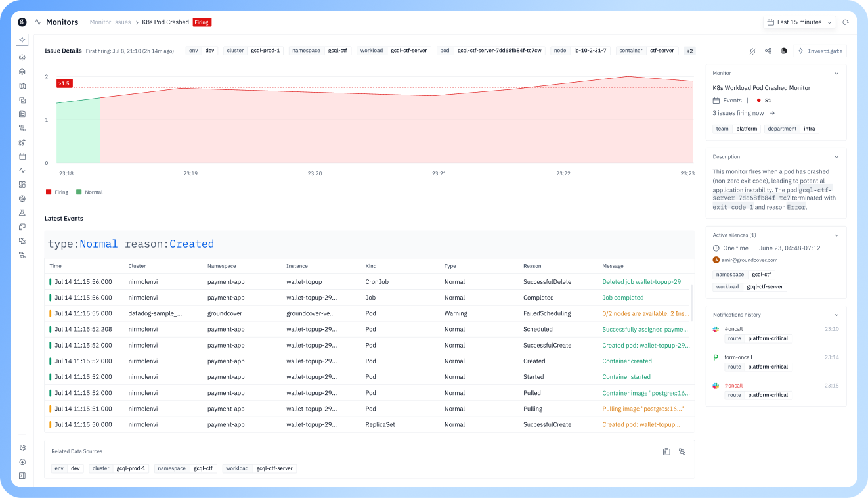Open the flask icon in the sidebar
The width and height of the screenshot is (868, 498).
tap(22, 213)
